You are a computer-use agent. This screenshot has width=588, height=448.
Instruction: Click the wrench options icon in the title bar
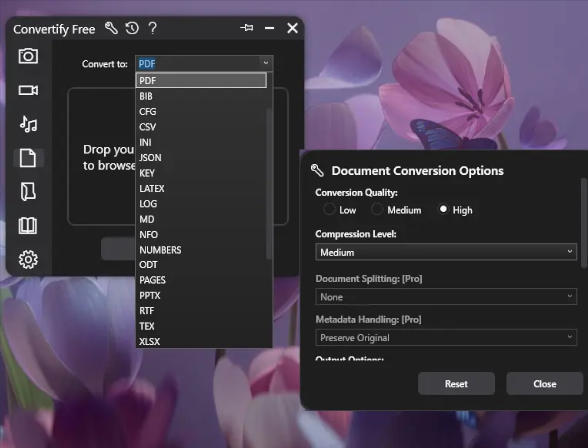(x=111, y=28)
